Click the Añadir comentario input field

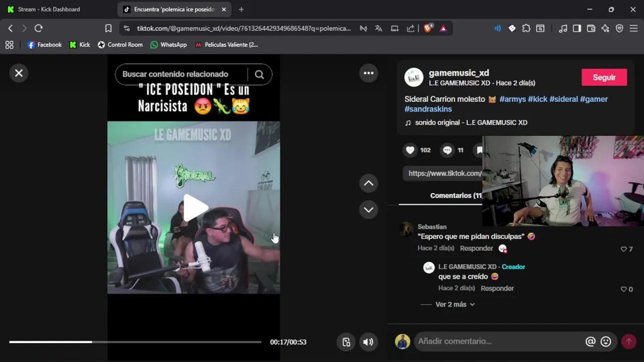point(497,341)
